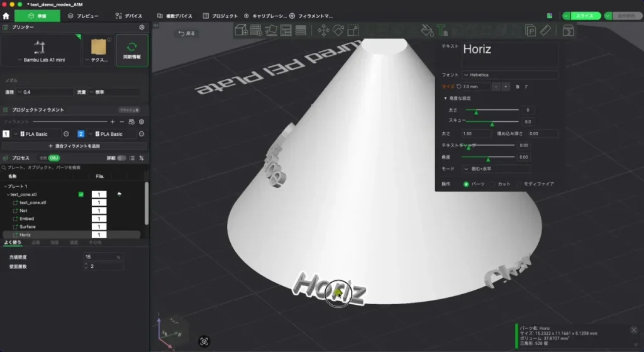This screenshot has height=352, width=644.
Task: Select the Rotate tool icon
Action: tap(338, 30)
